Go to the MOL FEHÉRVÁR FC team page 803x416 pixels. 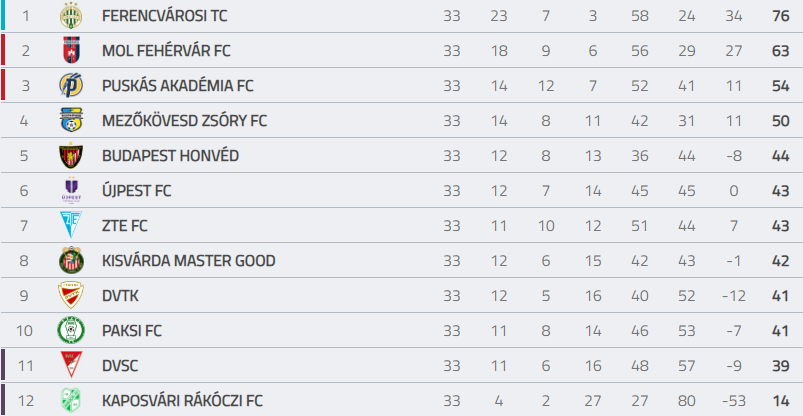click(x=166, y=51)
